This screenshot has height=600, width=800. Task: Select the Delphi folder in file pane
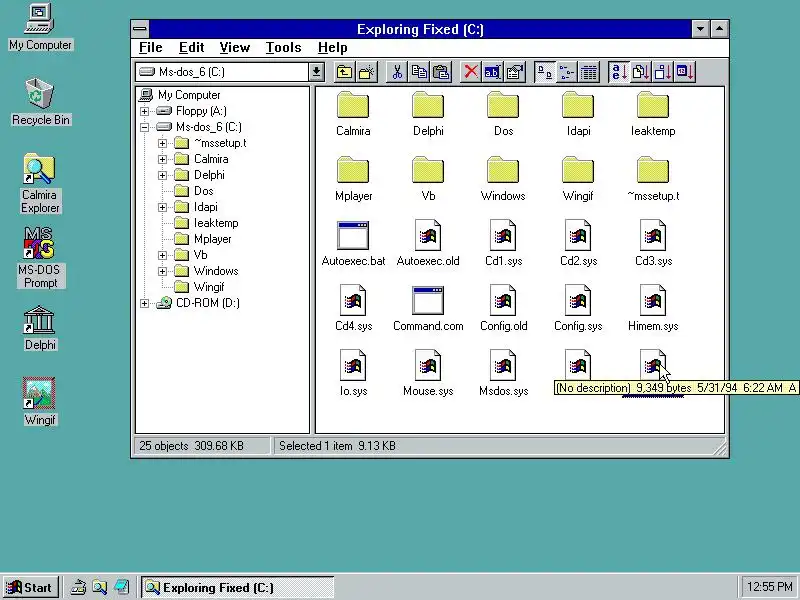428,114
